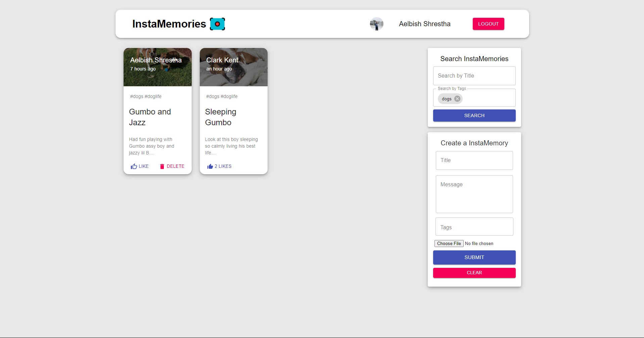Image resolution: width=644 pixels, height=338 pixels.
Task: Click Aelbish Shrestha's profile avatar
Action: (x=376, y=24)
